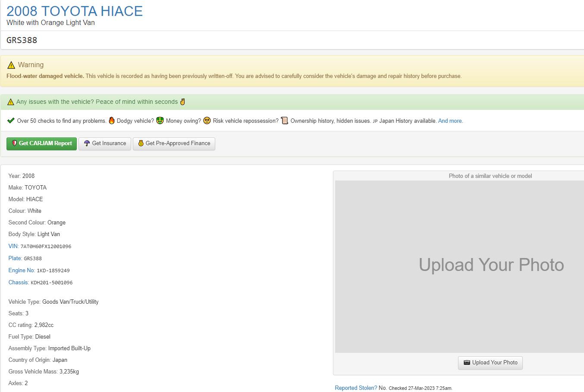Click the '2008 TOYOTA HIACE' page title
This screenshot has height=392, width=584.
point(75,11)
